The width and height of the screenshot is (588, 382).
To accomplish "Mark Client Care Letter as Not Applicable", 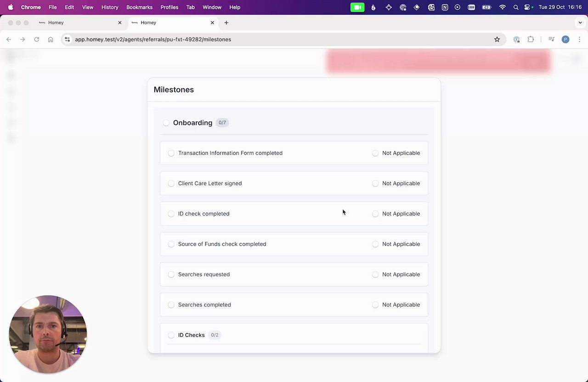I will (375, 183).
